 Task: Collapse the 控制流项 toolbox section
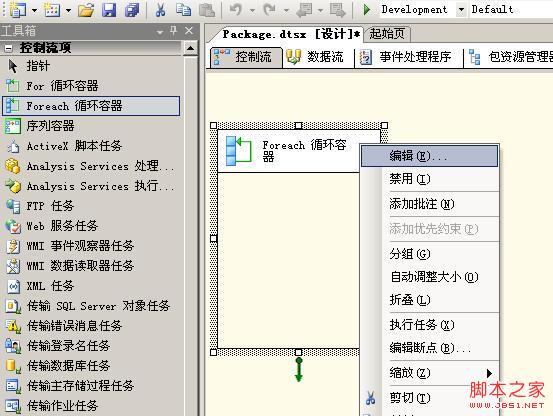click(x=8, y=48)
